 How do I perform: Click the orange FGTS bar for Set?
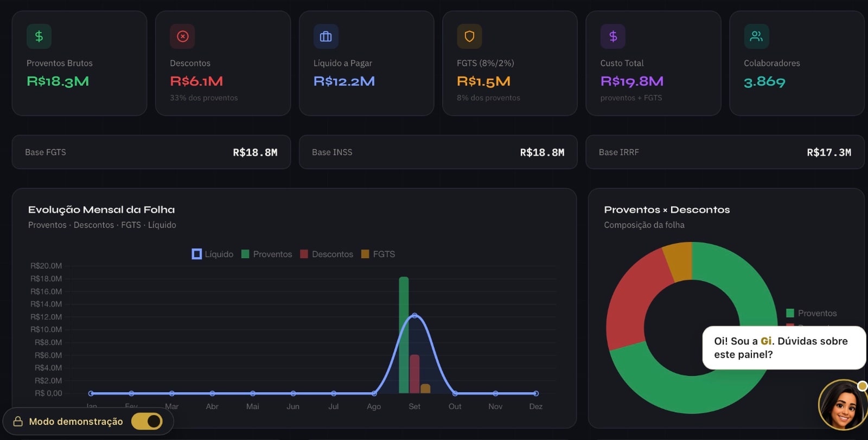tap(425, 388)
